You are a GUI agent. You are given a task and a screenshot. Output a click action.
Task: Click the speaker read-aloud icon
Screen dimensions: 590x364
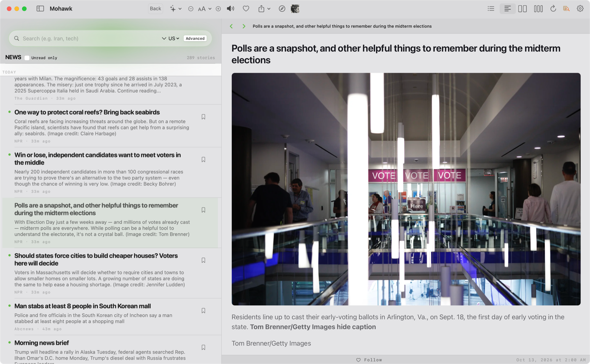(x=230, y=9)
